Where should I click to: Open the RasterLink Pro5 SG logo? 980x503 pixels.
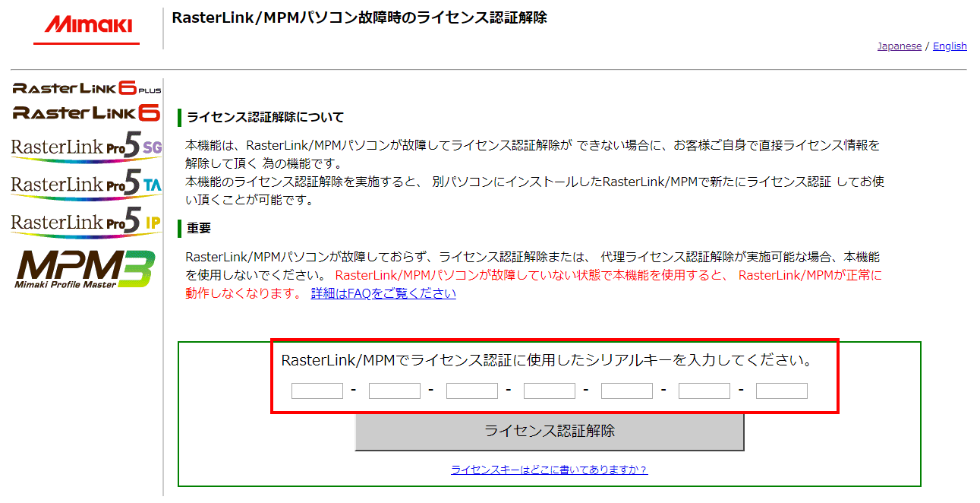pos(87,146)
